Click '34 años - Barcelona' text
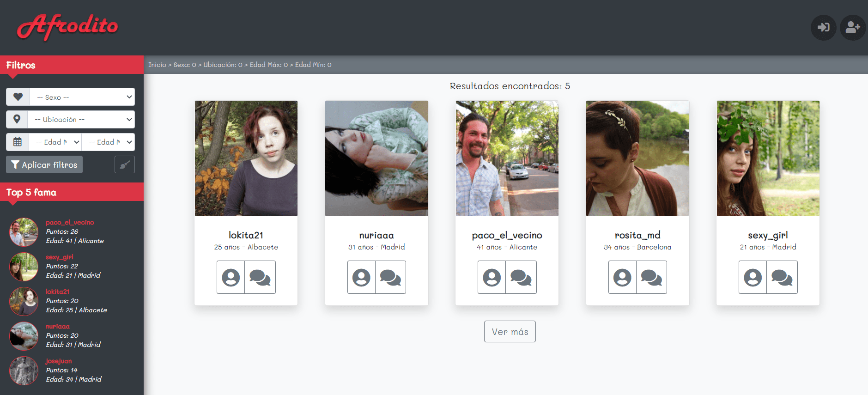Viewport: 868px width, 395px height. (637, 247)
